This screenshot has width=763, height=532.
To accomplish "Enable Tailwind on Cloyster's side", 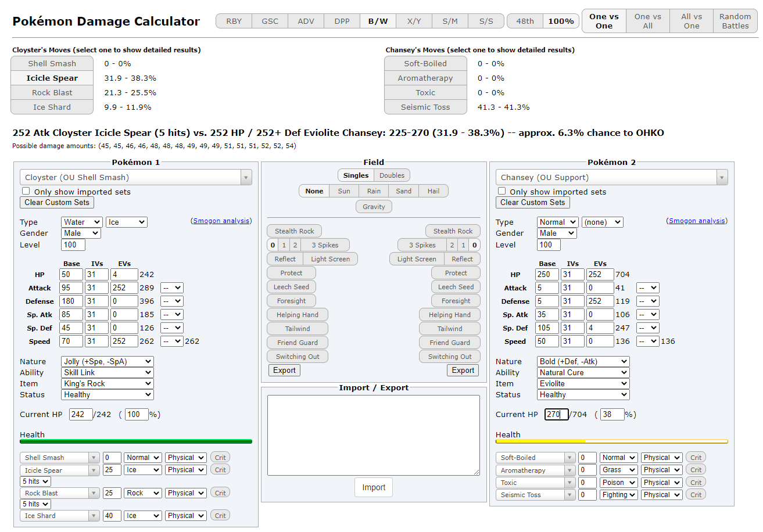I will point(298,329).
